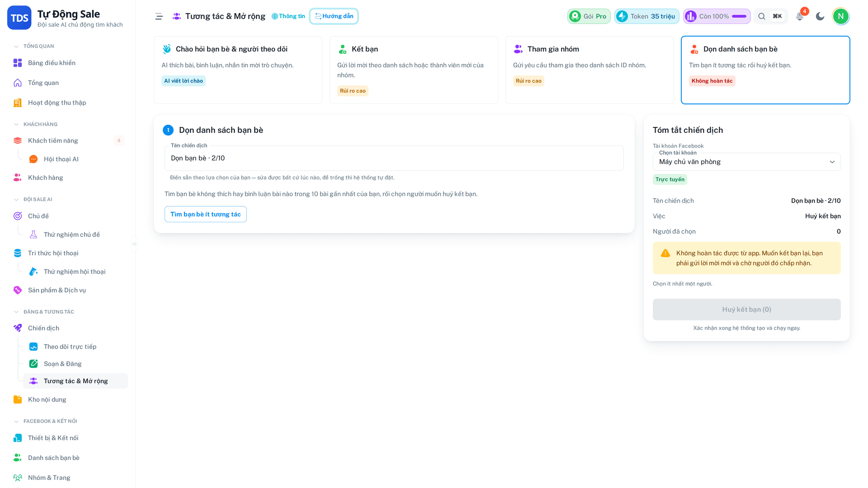
Task: Select the Kết bạn card
Action: point(414,70)
